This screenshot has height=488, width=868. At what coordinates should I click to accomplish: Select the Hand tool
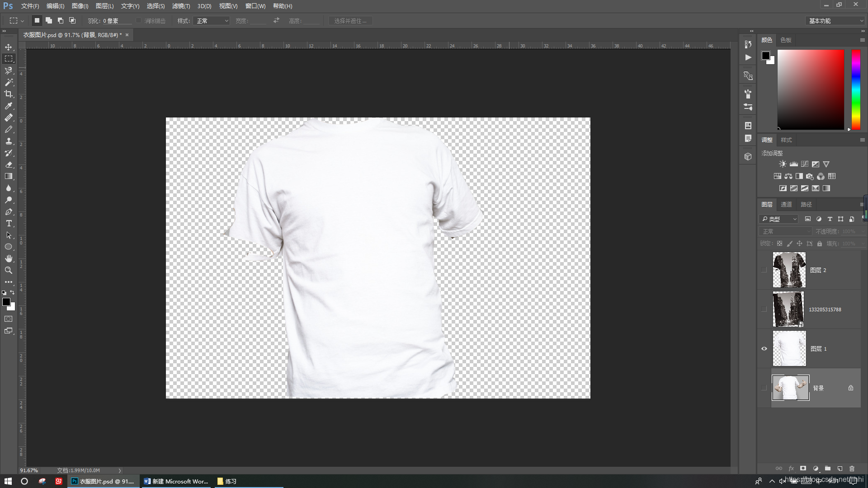[9, 258]
